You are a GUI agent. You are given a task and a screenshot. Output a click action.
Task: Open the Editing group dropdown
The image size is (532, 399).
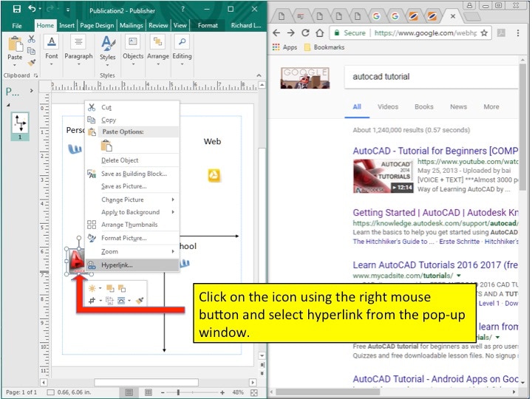click(182, 50)
